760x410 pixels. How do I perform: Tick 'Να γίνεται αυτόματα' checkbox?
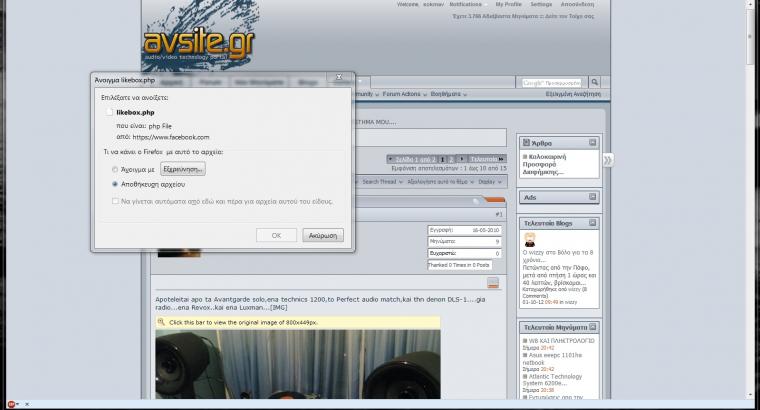pyautogui.click(x=115, y=201)
